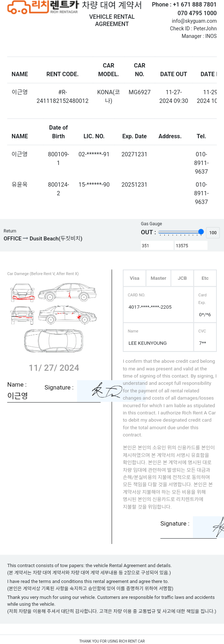Screen dimensions: 224x644
Task: Select the top view car diagram
Action: (x=53, y=341)
